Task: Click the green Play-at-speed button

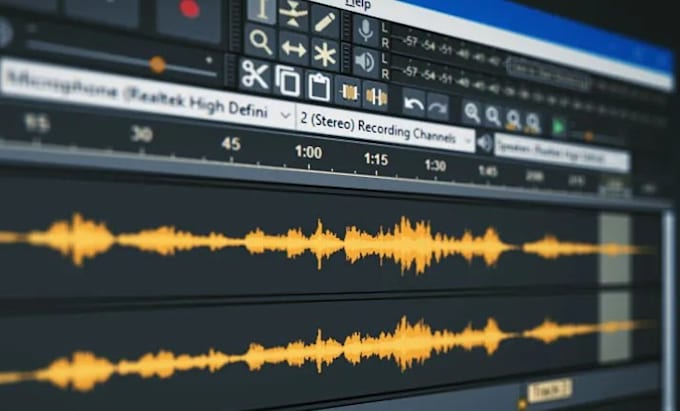Action: (559, 127)
